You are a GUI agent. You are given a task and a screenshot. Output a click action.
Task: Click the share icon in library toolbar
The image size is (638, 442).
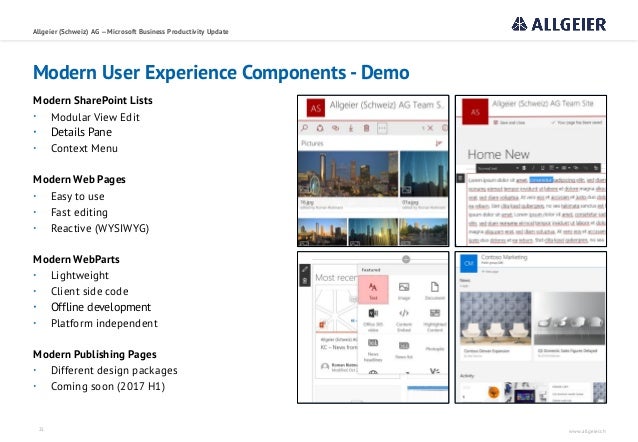[320, 128]
